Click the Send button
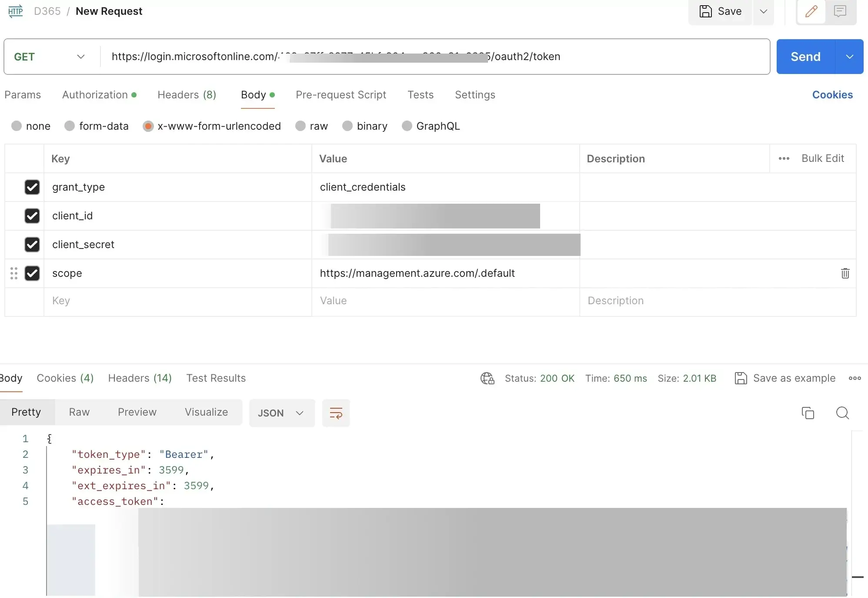The image size is (868, 598). [x=805, y=57]
